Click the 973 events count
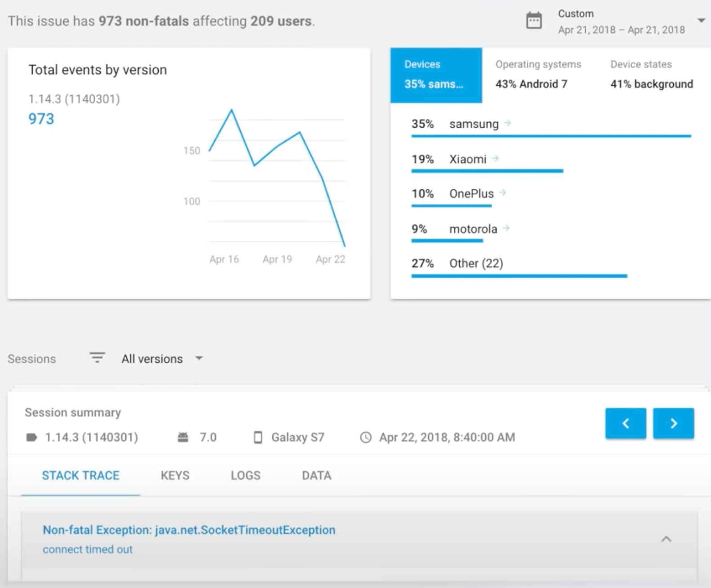Viewport: 711px width, 588px height. click(x=41, y=119)
